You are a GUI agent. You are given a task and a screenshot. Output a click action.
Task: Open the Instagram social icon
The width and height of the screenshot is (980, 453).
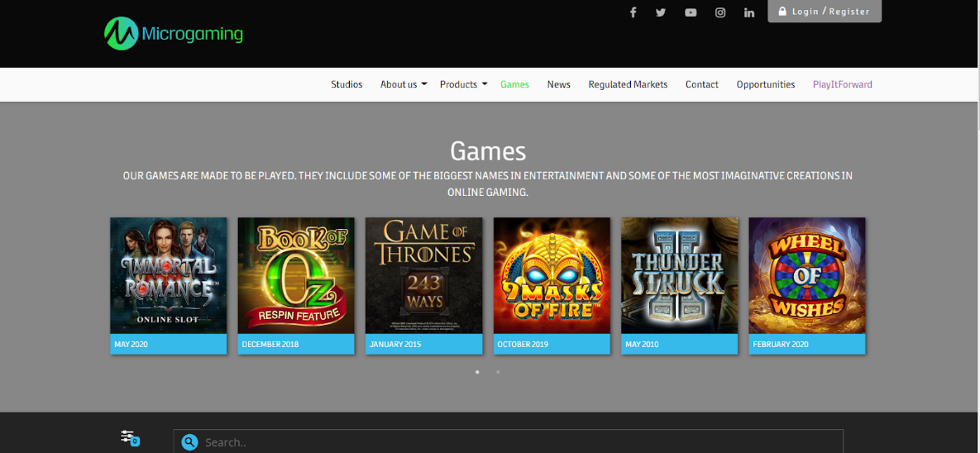720,12
